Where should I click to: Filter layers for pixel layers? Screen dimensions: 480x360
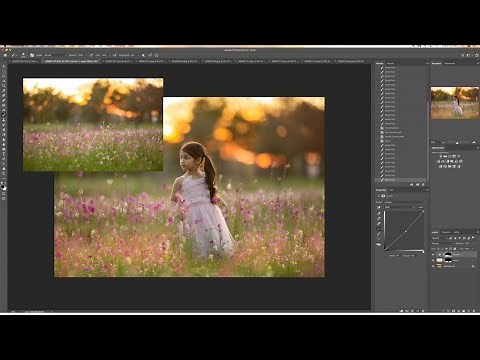(x=450, y=238)
